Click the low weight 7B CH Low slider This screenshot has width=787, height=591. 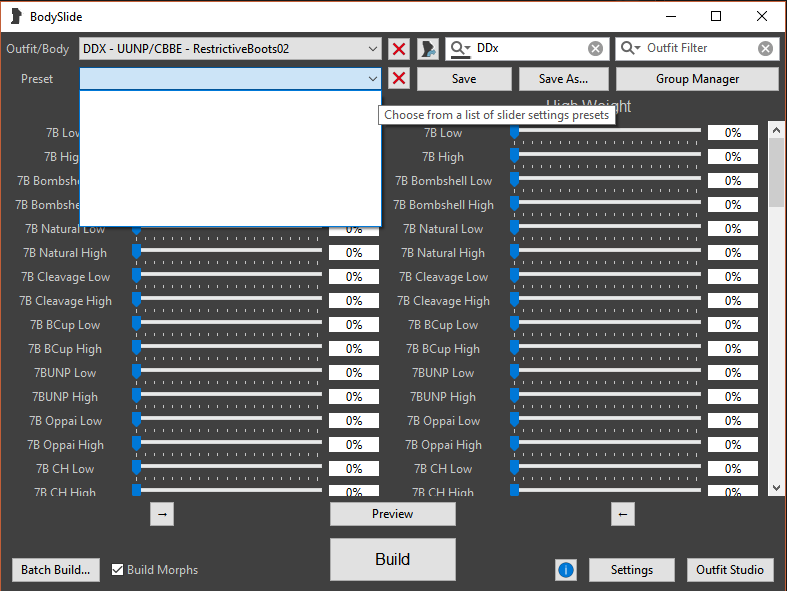tap(227, 468)
